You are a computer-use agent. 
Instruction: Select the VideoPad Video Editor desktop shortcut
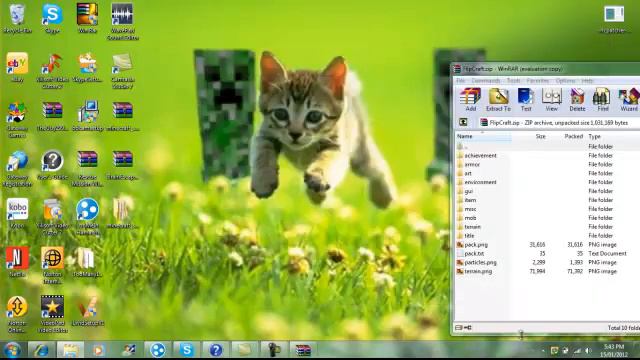(x=52, y=314)
